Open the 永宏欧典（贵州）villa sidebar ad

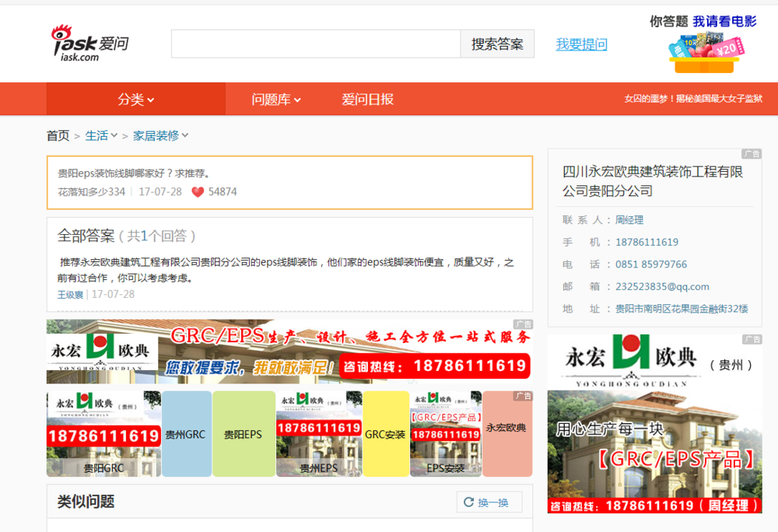654,423
